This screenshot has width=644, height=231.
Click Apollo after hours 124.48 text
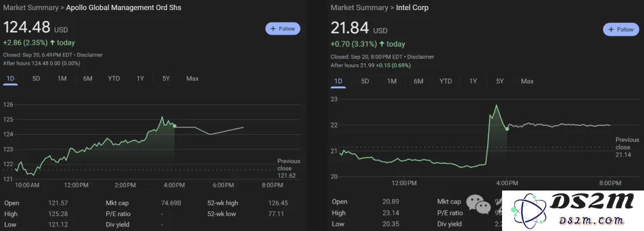tap(42, 63)
